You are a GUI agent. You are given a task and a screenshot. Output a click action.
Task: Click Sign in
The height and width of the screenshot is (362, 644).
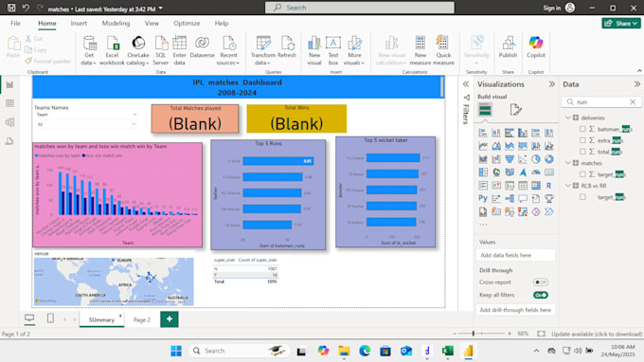point(551,8)
